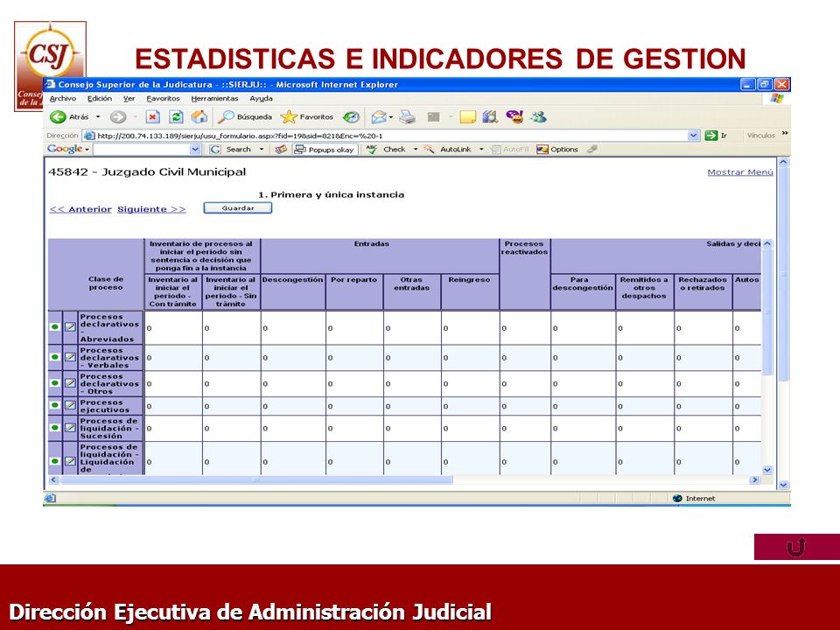Open the Búsqueda search pane

coord(245,116)
